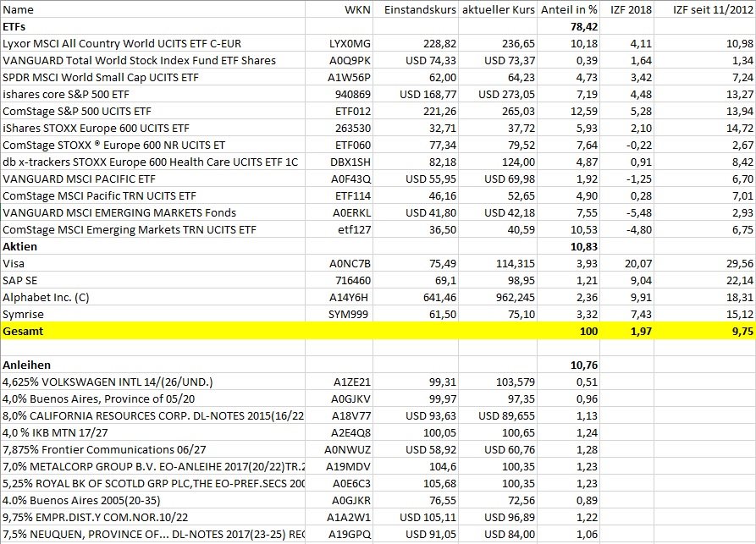
Task: Select WKN cell 'etf127'
Action: 339,229
